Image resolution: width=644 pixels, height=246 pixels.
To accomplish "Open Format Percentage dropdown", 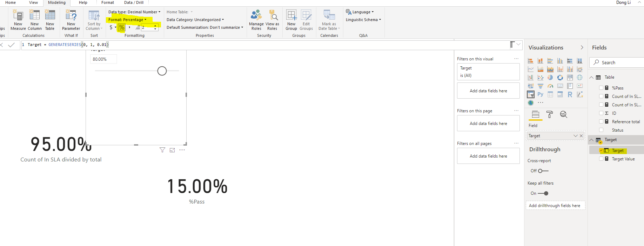I will coord(127,20).
